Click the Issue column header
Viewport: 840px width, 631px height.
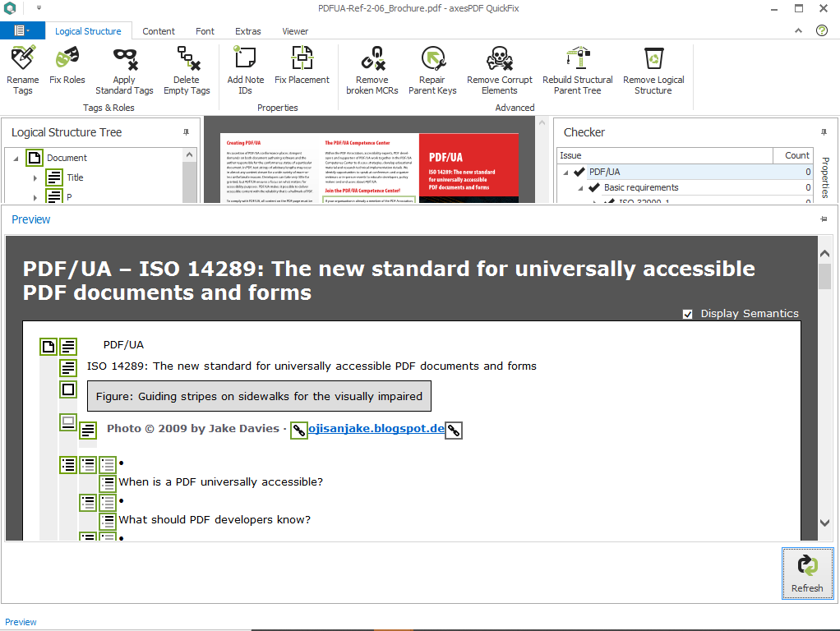[x=665, y=155]
